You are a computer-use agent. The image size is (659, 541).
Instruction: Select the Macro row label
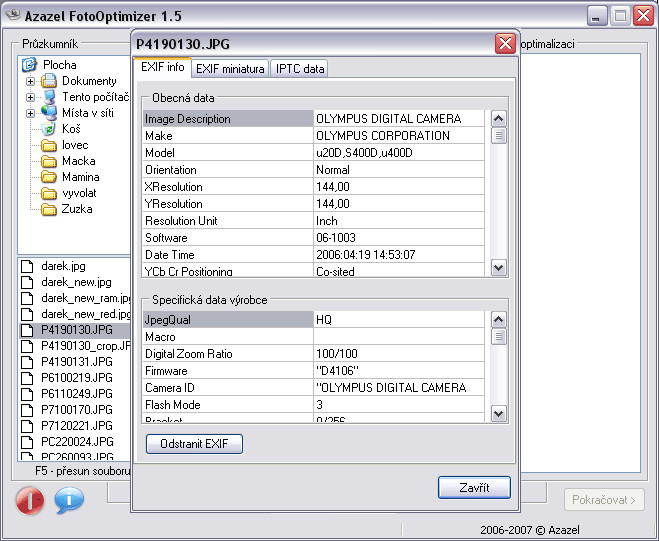[160, 337]
